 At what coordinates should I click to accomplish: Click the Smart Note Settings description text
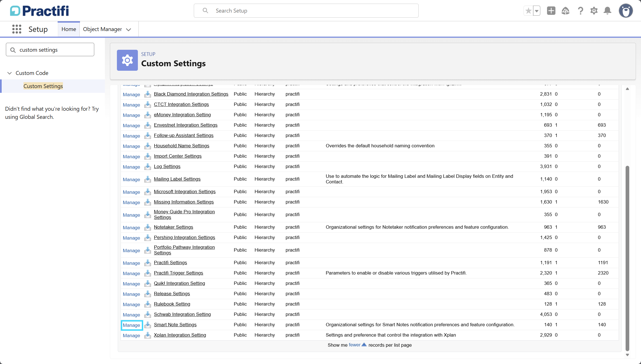point(420,325)
